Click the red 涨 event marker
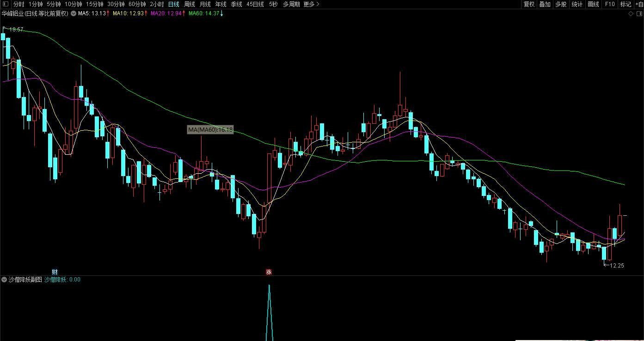Image resolution: width=644 pixels, height=341 pixels. [269, 272]
